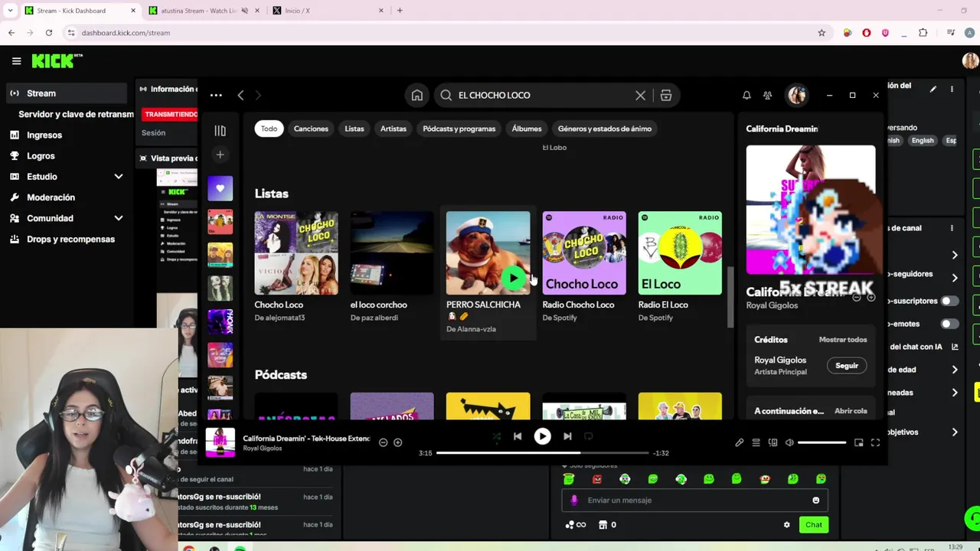Image resolution: width=980 pixels, height=551 pixels.
Task: Open Spotify browse icon beside search
Action: (x=666, y=96)
